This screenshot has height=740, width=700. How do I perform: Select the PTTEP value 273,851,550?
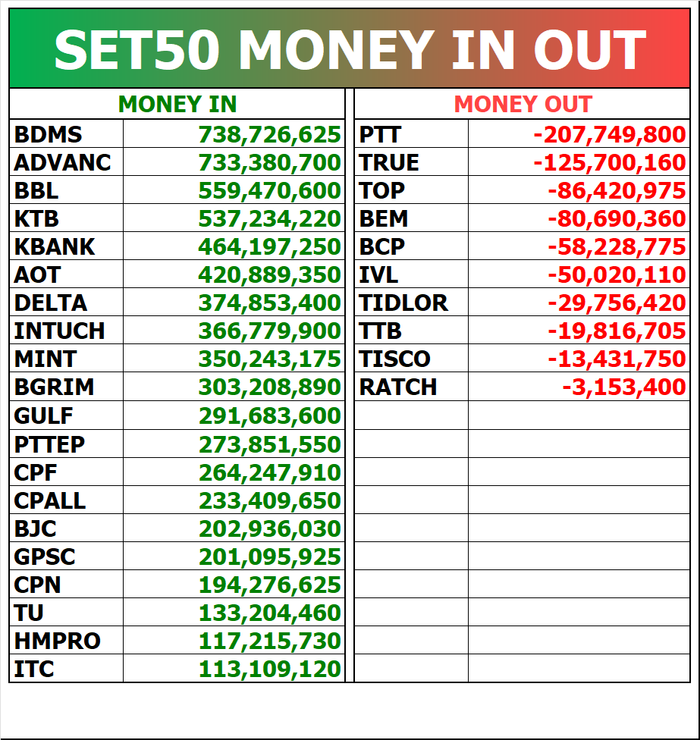pos(269,444)
